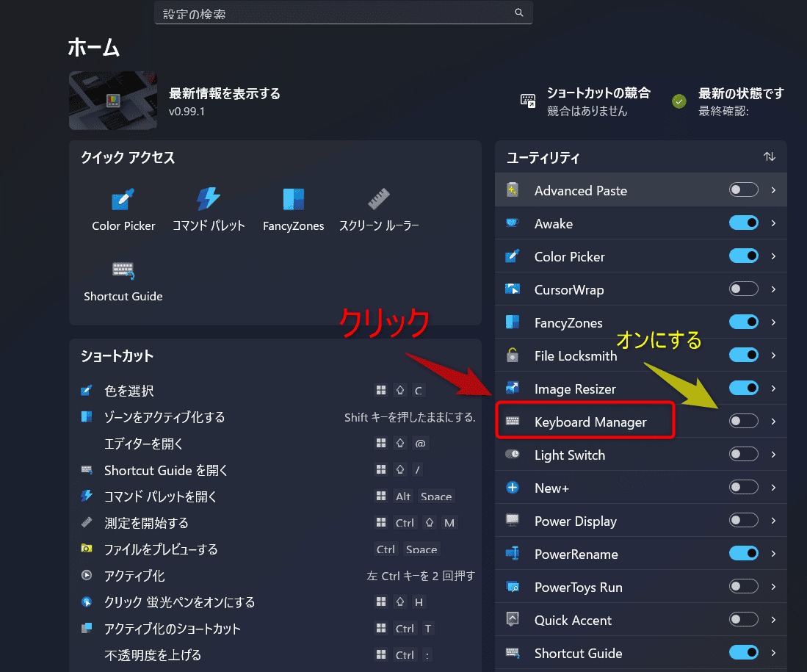Screen dimensions: 807x672
Task: Click the search magnifier icon
Action: click(x=518, y=12)
